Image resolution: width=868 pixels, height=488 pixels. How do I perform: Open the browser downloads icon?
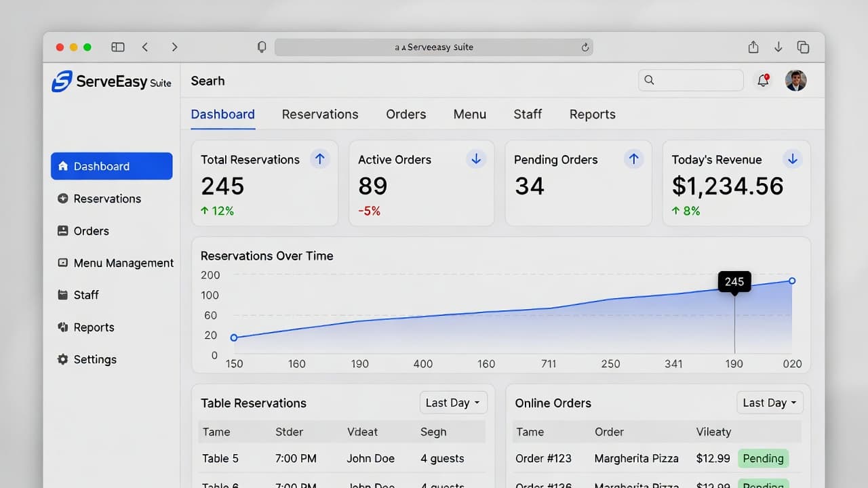click(x=778, y=47)
